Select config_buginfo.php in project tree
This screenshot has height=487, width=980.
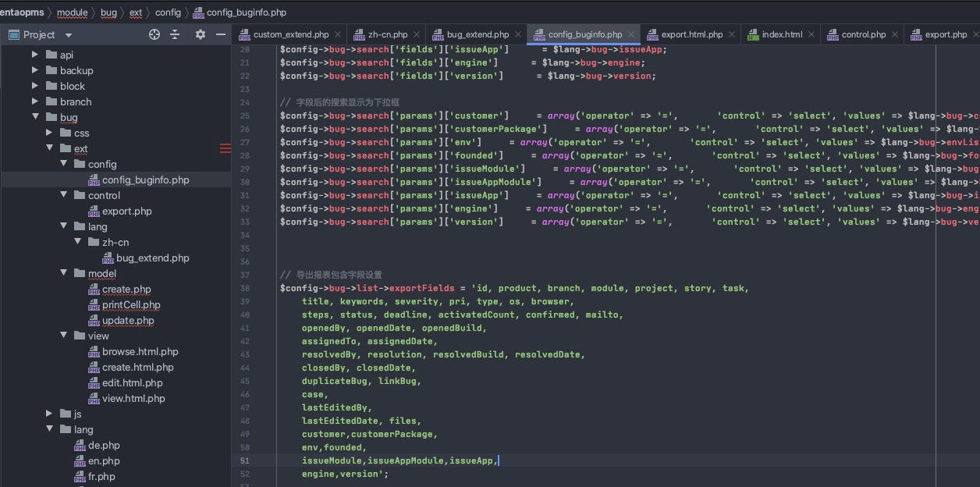click(x=145, y=180)
